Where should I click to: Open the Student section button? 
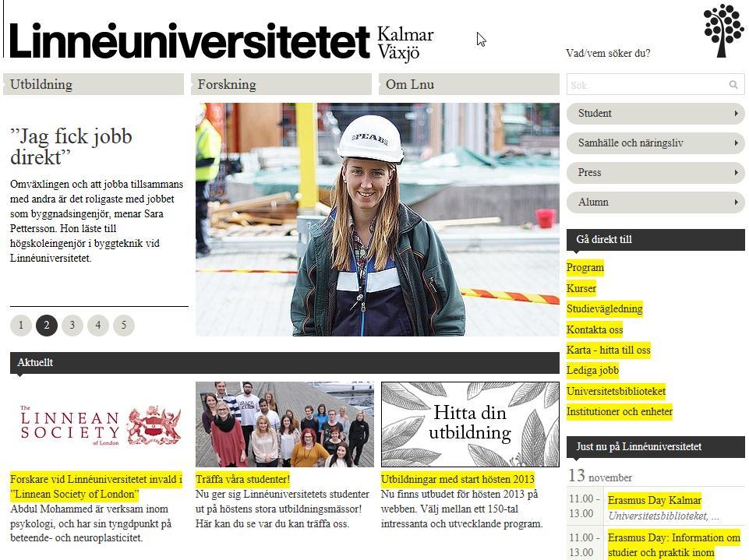pos(655,114)
